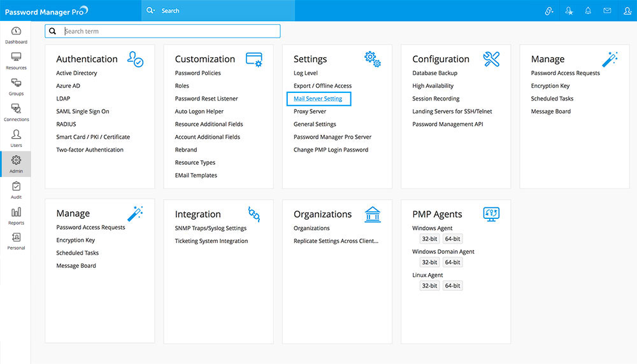
Task: Open Smart Card / PKI / Certificate
Action: [x=93, y=137]
